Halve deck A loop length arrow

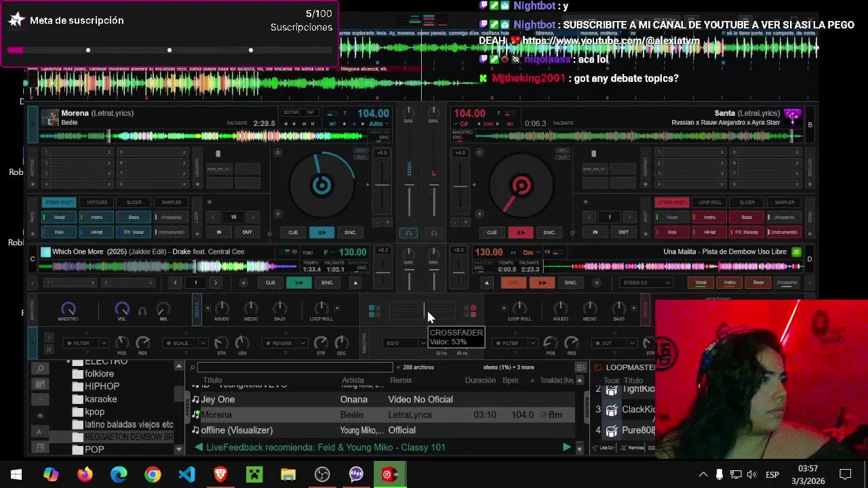(213, 218)
